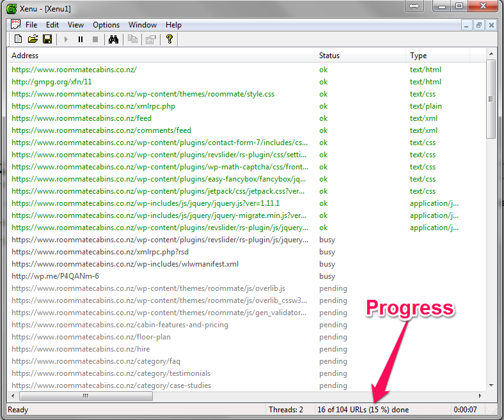This screenshot has width=504, height=420.
Task: Open the View menu
Action: coord(75,25)
